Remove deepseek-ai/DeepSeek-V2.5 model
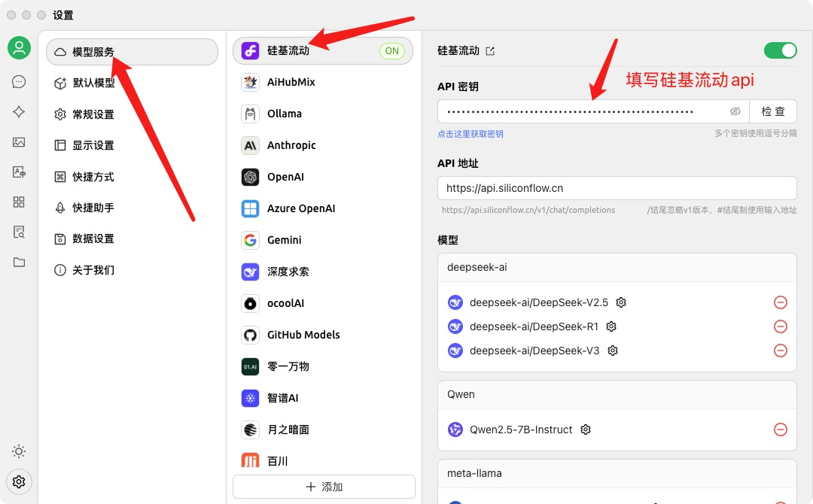The image size is (813, 504). 781,302
